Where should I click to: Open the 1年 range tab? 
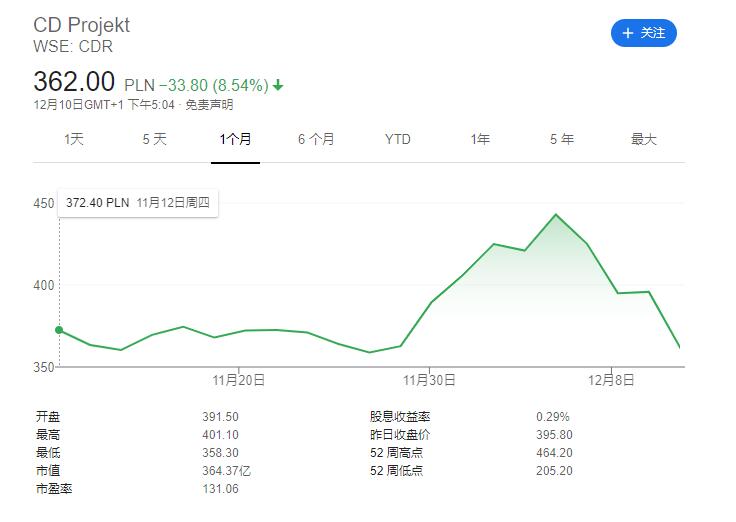(x=480, y=139)
